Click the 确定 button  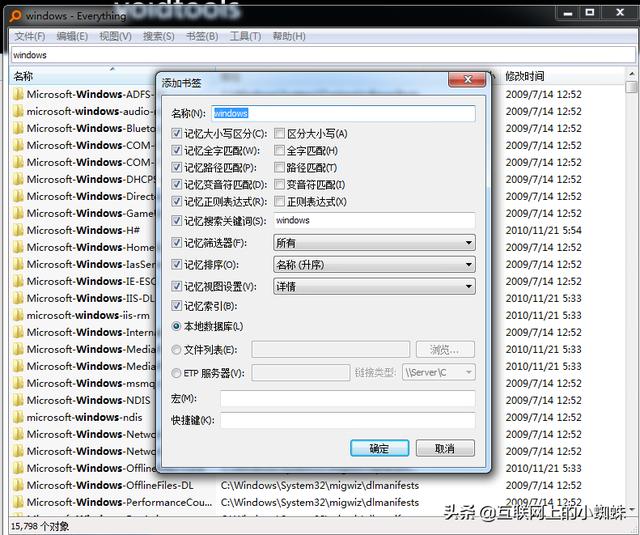380,448
